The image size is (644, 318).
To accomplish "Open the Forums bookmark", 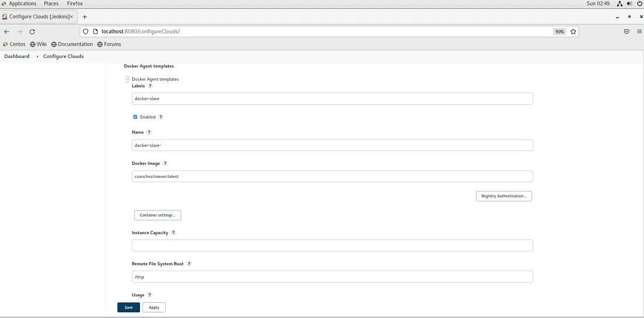I will point(109,44).
